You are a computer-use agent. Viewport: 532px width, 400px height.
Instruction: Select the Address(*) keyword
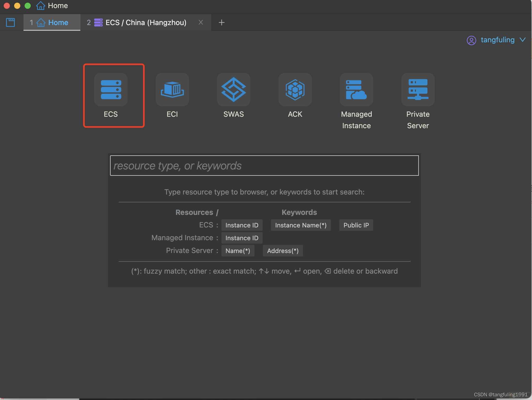tap(283, 251)
